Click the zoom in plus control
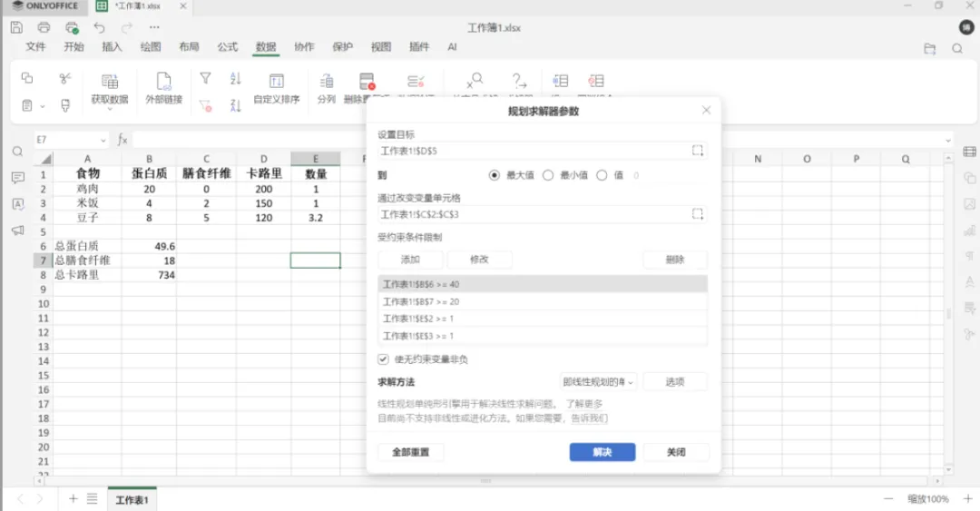The image size is (980, 511). [967, 498]
